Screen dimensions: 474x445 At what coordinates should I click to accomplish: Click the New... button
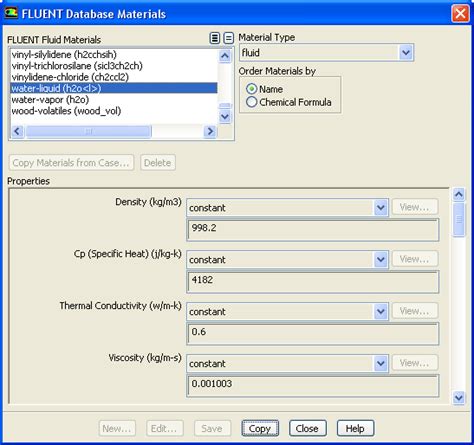pos(117,428)
